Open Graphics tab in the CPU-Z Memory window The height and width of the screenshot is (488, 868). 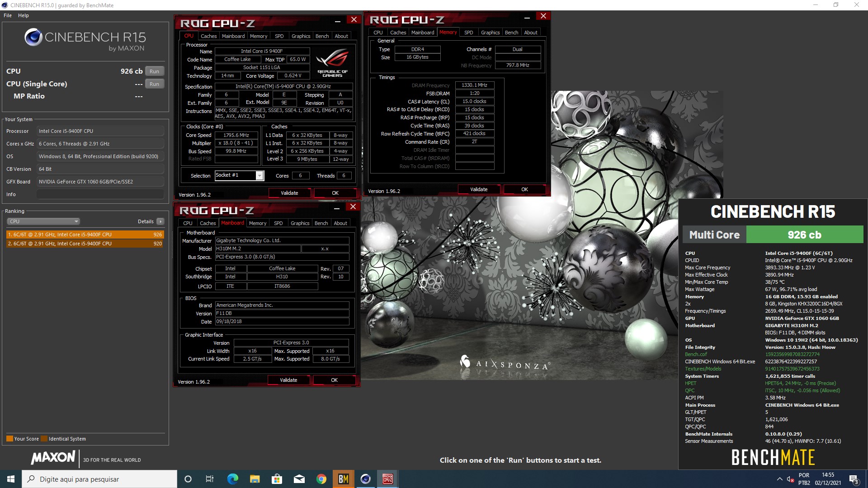(490, 33)
